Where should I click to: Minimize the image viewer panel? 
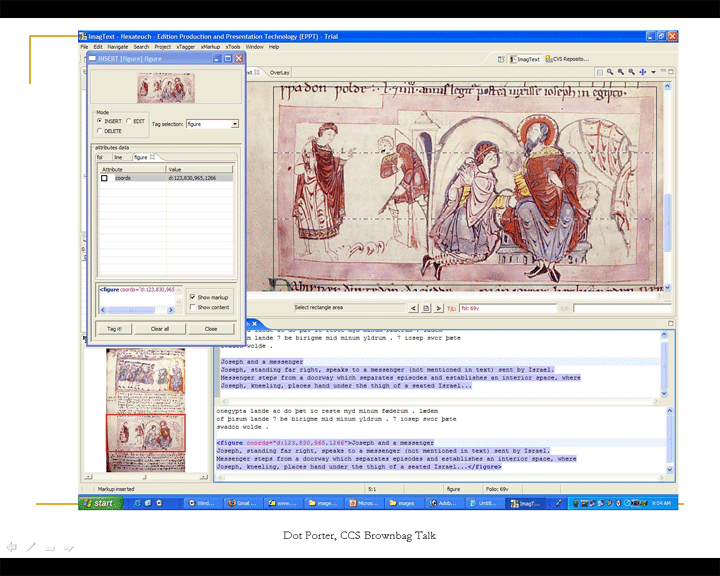[663, 71]
